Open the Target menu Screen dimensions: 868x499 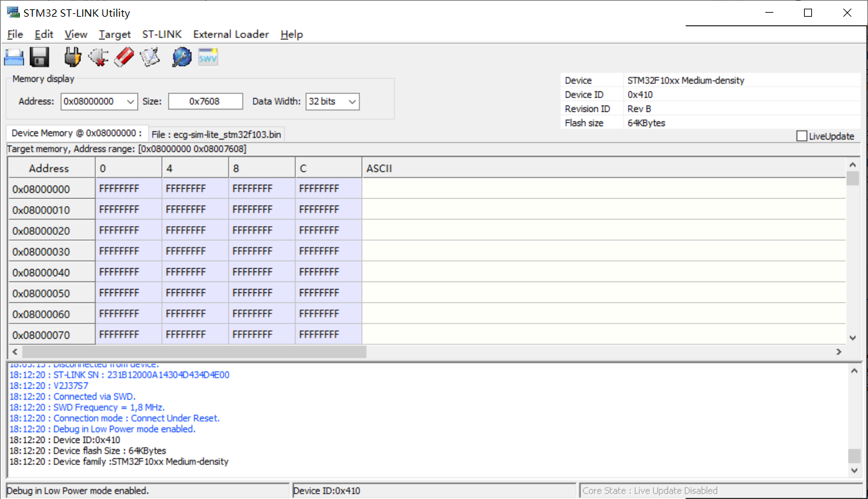tap(115, 34)
